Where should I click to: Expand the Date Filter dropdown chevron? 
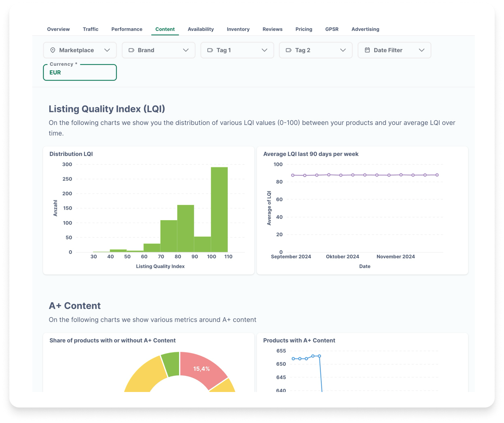point(421,50)
